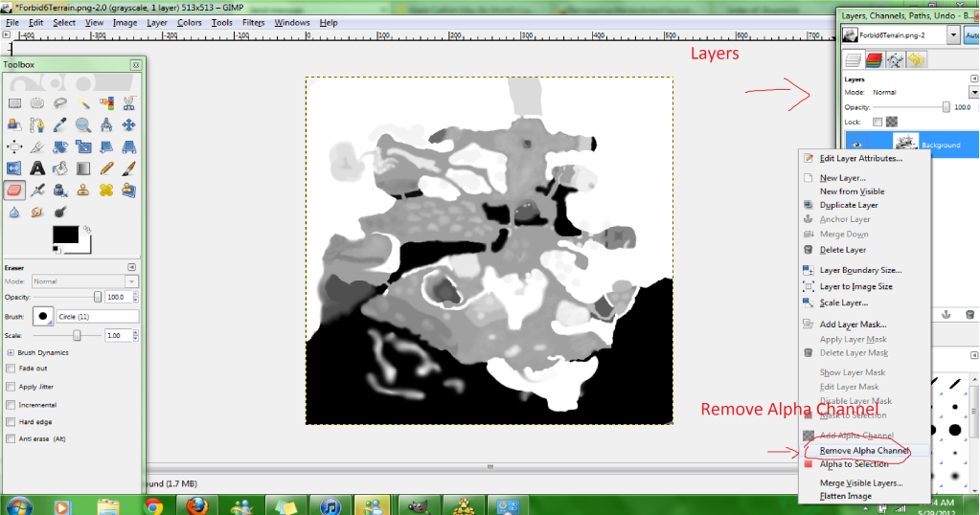Select the Paths tool
This screenshot has width=980, height=515.
(x=37, y=124)
